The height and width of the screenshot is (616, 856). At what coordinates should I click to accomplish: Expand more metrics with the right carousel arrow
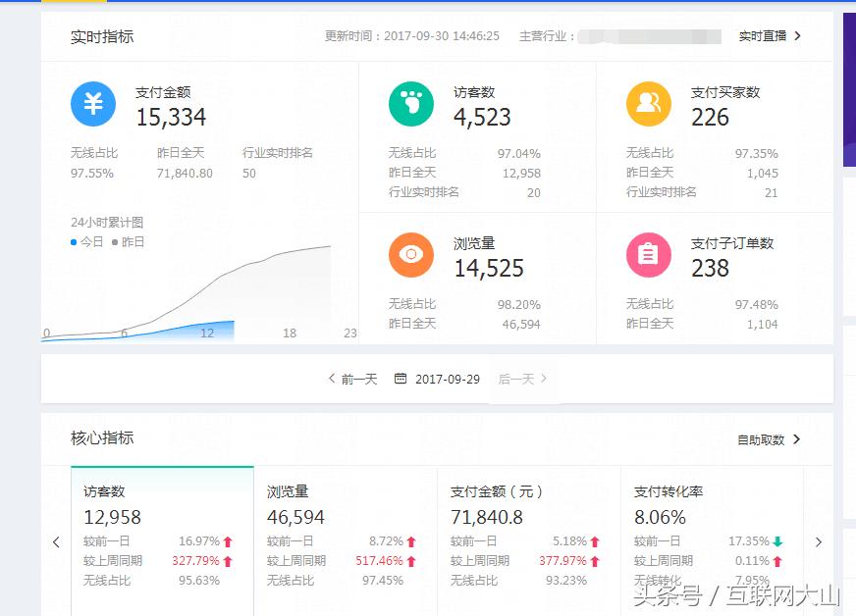point(820,541)
